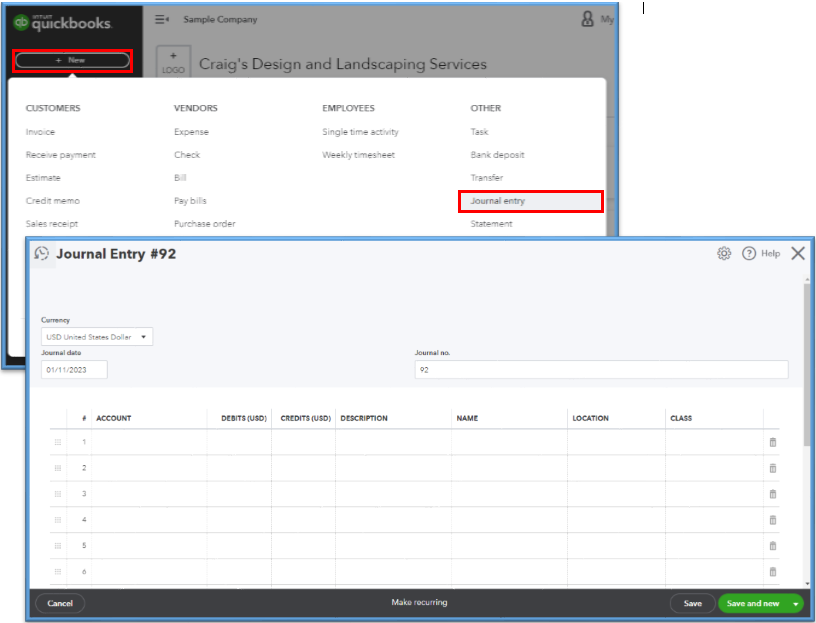This screenshot has width=816, height=623.
Task: Open the user profile icon
Action: 588,19
